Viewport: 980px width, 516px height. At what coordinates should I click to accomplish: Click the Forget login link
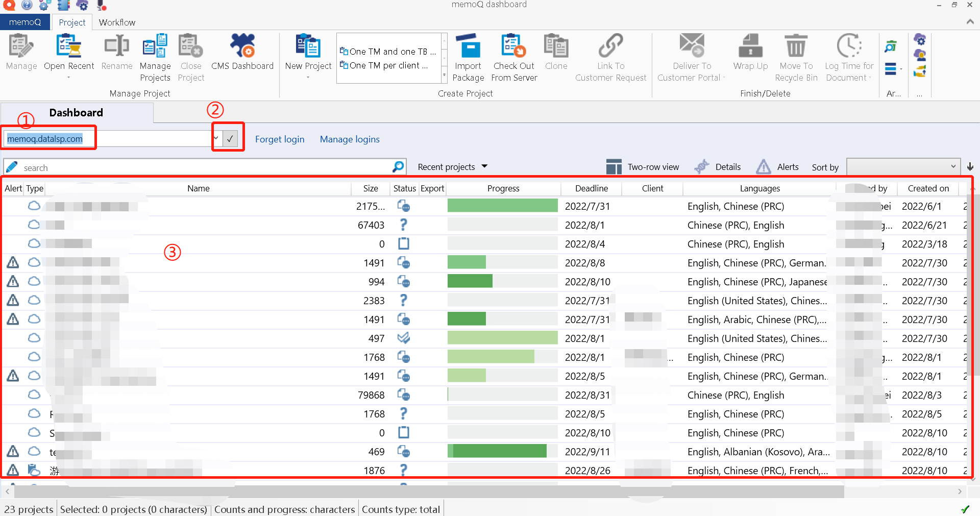point(280,139)
